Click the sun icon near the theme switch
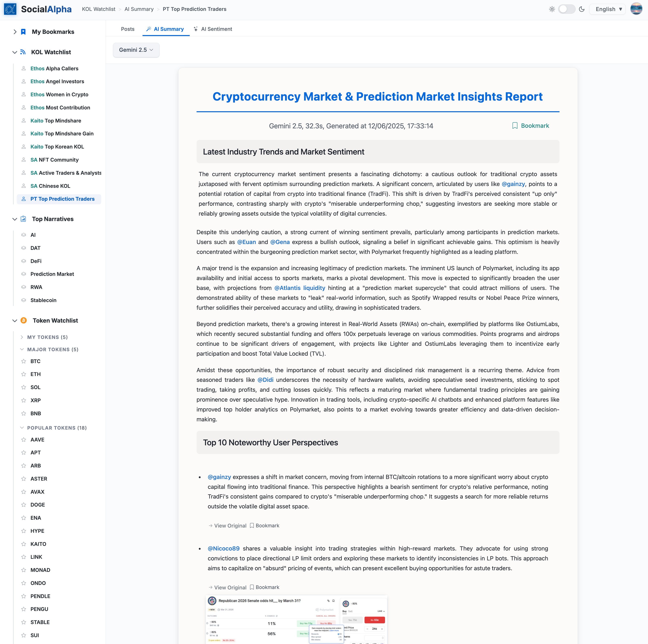 pos(552,9)
